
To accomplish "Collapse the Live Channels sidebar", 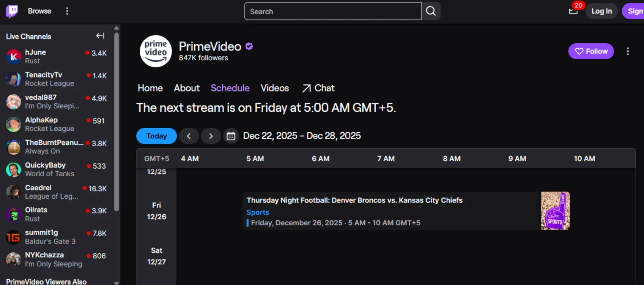I will tap(100, 36).
